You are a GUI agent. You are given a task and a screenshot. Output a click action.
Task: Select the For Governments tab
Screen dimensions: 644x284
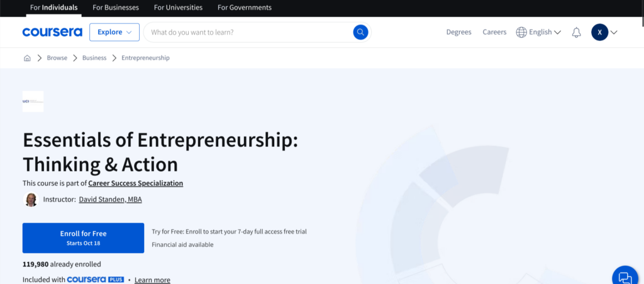click(245, 8)
